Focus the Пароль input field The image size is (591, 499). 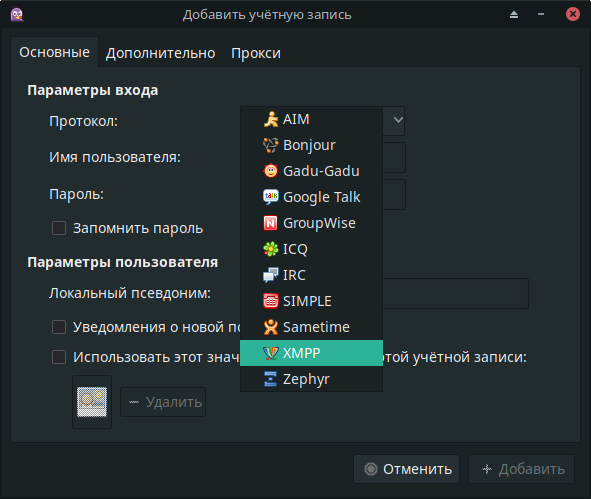tap(394, 194)
